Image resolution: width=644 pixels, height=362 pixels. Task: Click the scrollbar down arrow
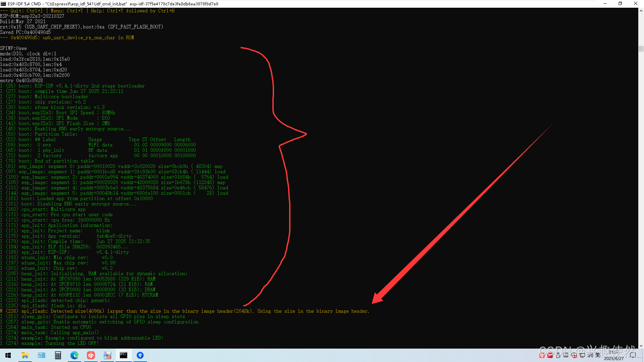coord(641,346)
